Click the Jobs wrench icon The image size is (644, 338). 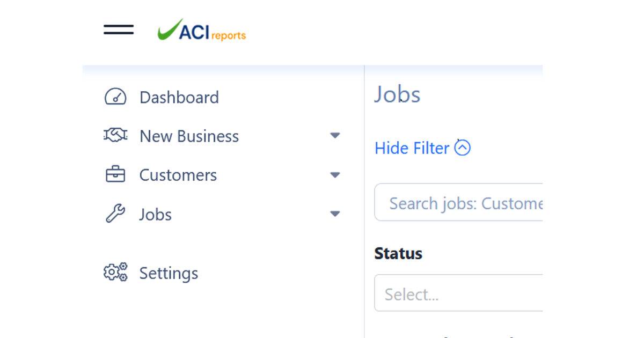point(115,214)
